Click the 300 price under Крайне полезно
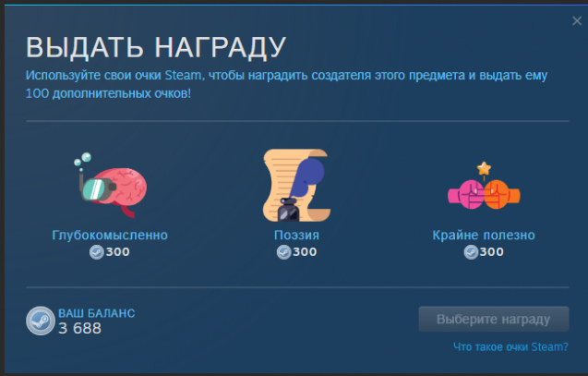 pos(492,252)
